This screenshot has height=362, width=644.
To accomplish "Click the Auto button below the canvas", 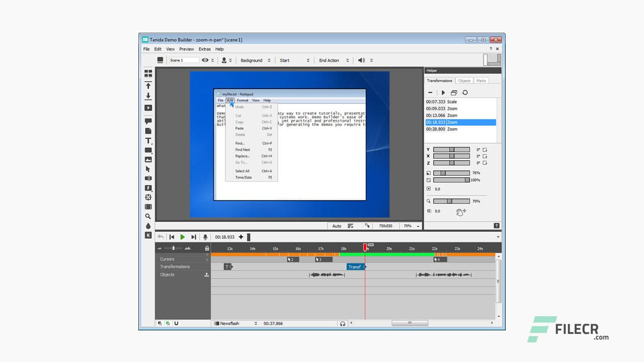I will [x=337, y=226].
